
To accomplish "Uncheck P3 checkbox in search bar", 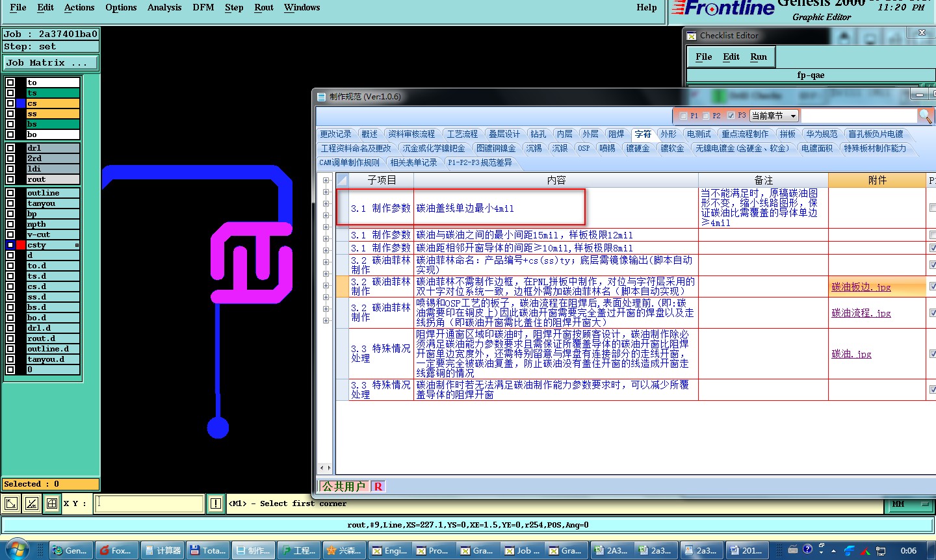I will pos(731,116).
